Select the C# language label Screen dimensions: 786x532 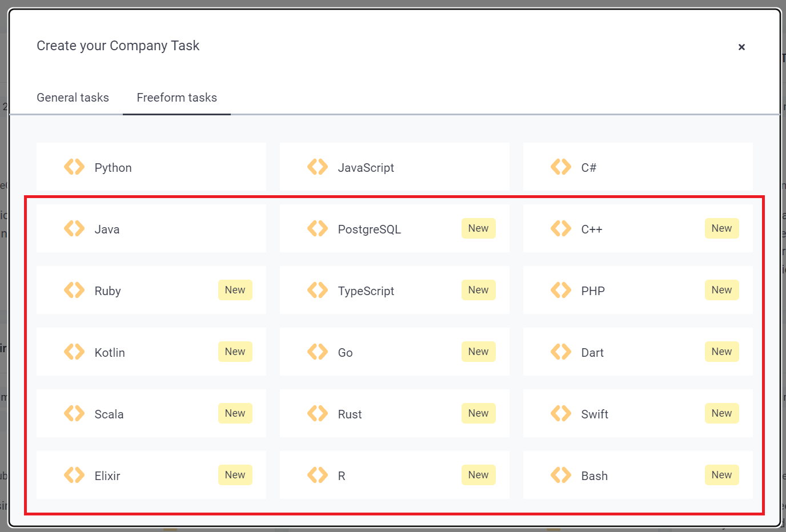pos(589,168)
